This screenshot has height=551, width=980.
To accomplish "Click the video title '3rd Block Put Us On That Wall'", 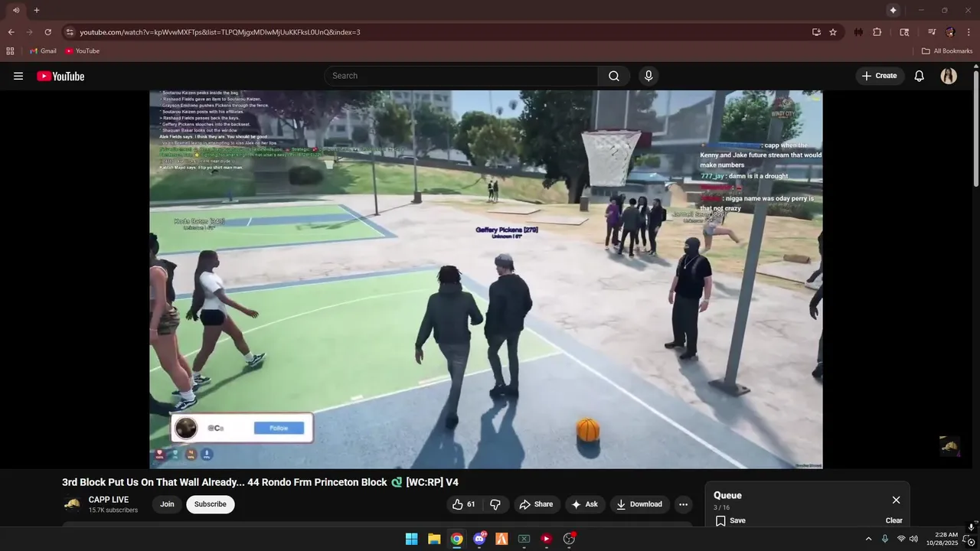I will pyautogui.click(x=260, y=482).
